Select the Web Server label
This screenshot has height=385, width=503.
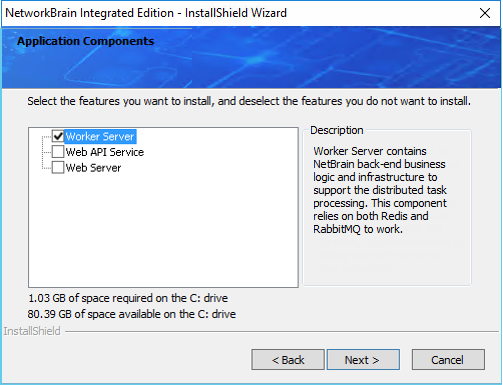93,168
